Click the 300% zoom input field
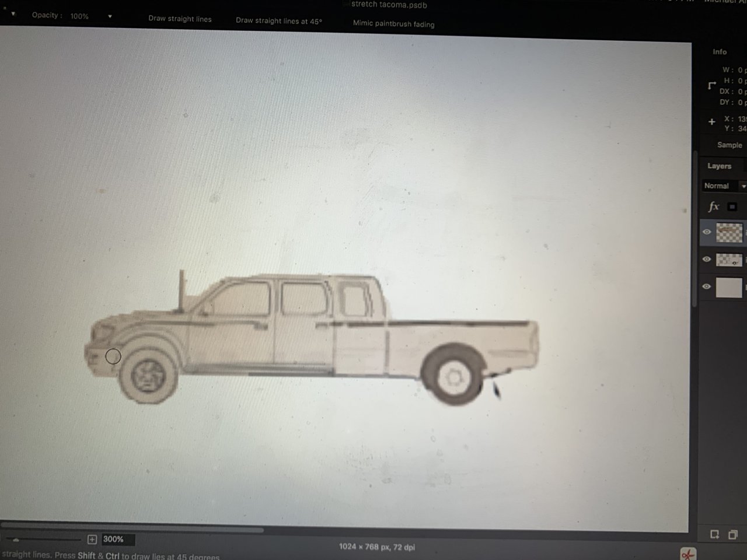The height and width of the screenshot is (560, 747). pyautogui.click(x=118, y=540)
